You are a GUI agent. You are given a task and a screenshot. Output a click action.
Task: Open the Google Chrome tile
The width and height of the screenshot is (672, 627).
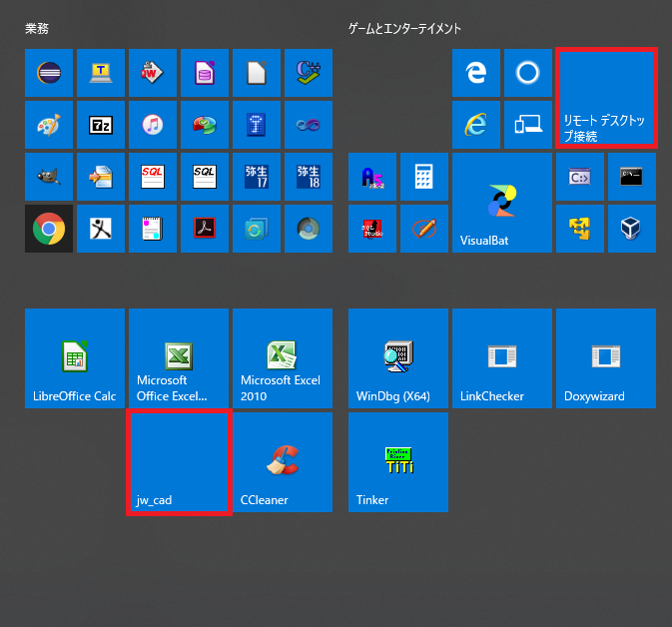tap(49, 229)
